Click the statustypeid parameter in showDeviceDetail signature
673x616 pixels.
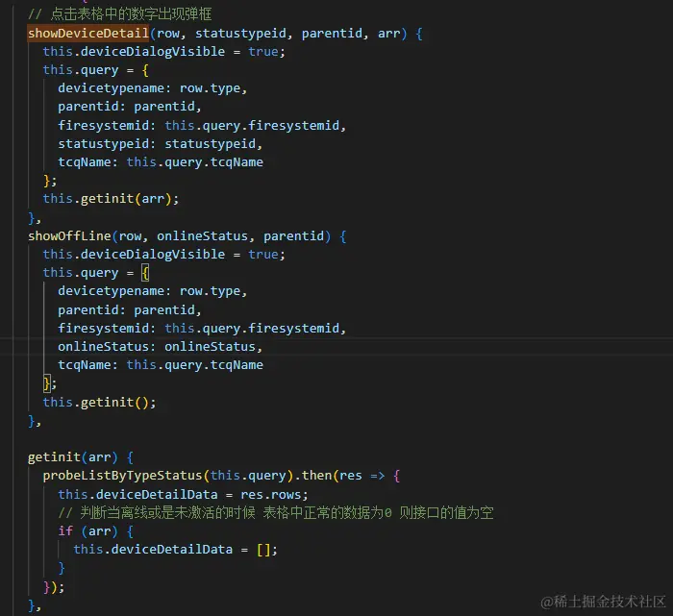(x=240, y=33)
